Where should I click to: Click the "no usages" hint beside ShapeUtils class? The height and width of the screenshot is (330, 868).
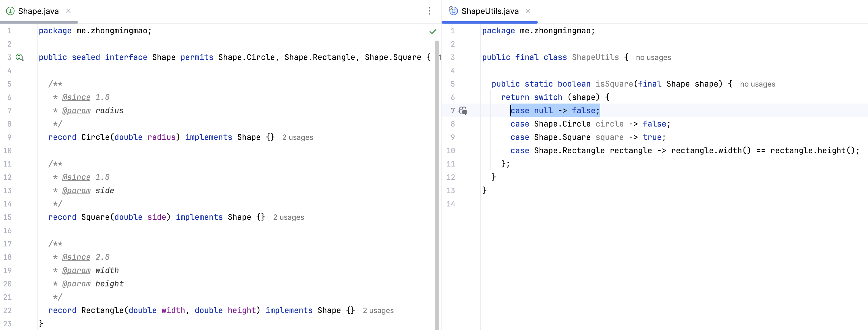[653, 58]
